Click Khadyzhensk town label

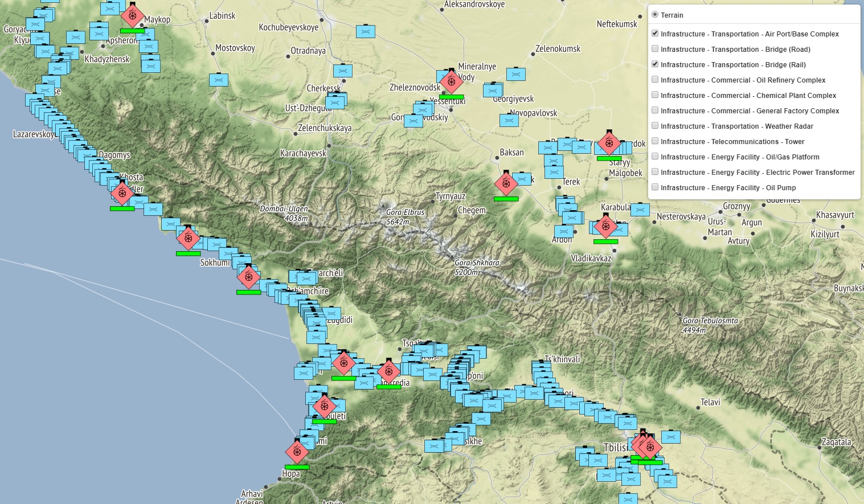coord(107,59)
